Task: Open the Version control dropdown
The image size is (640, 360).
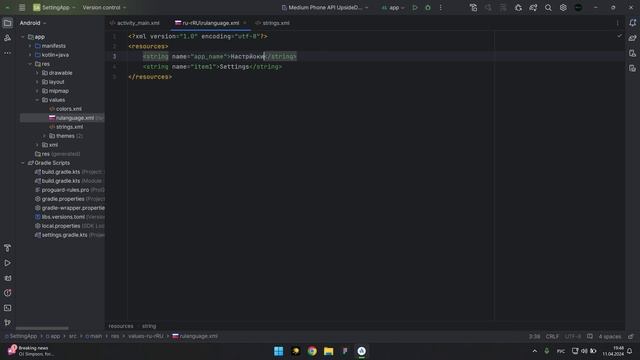Action: [x=104, y=8]
